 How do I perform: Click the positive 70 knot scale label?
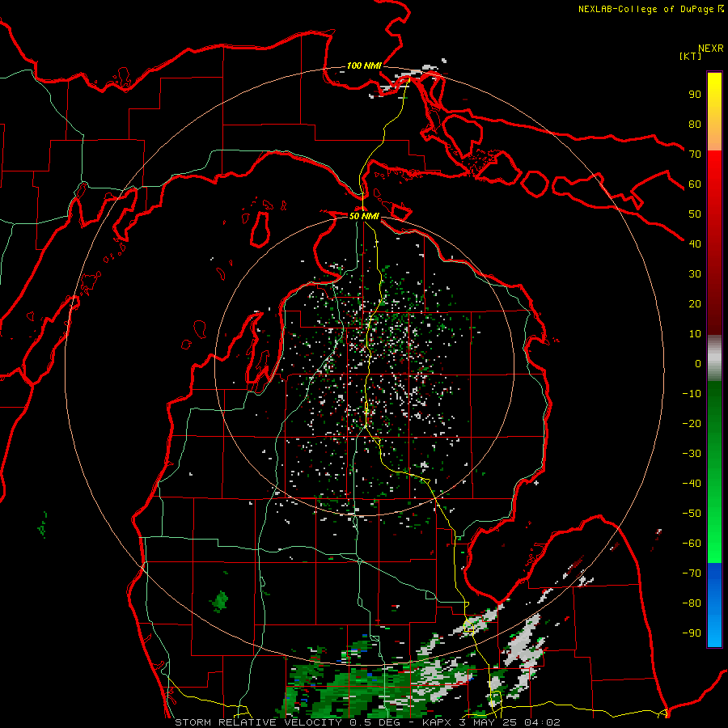point(695,154)
